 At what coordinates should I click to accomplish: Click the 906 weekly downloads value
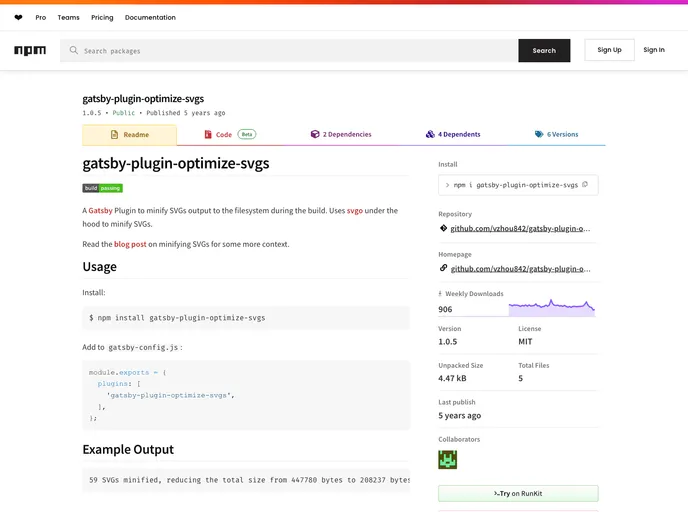445,309
